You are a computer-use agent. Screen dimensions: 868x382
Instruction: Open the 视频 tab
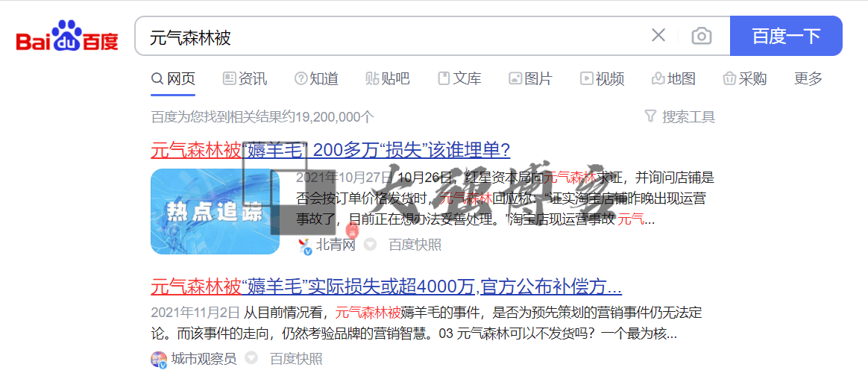coord(603,78)
